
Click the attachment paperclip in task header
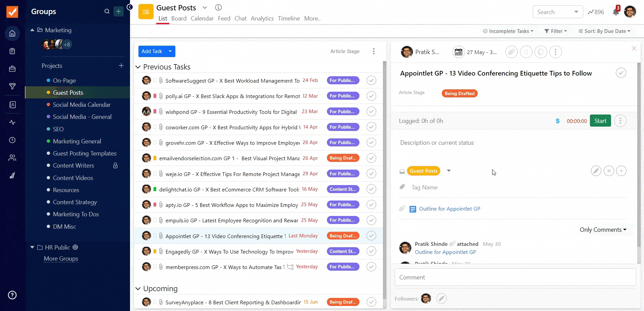tap(511, 52)
